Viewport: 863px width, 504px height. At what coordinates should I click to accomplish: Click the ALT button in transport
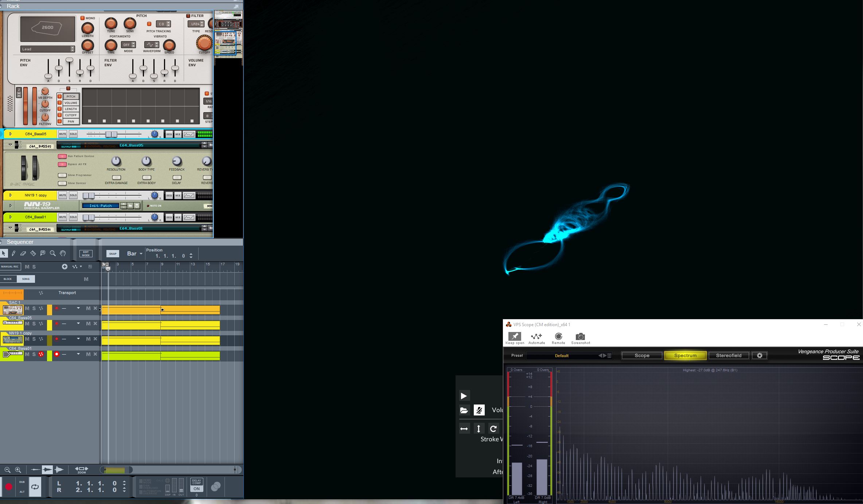[22, 492]
